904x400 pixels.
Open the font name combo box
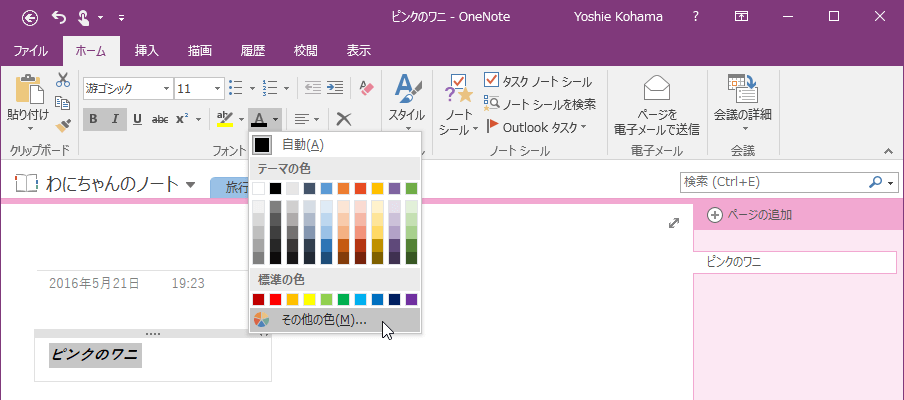point(128,88)
